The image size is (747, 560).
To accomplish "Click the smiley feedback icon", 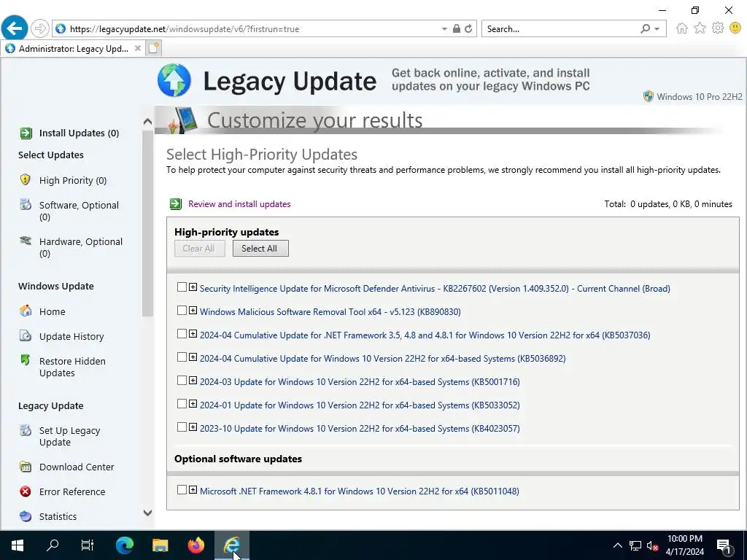I will [x=735, y=28].
